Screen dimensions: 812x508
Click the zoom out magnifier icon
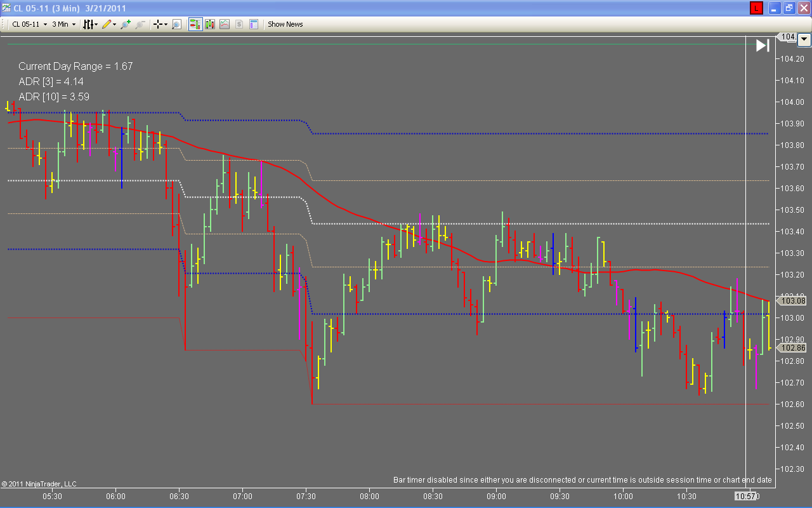point(140,24)
